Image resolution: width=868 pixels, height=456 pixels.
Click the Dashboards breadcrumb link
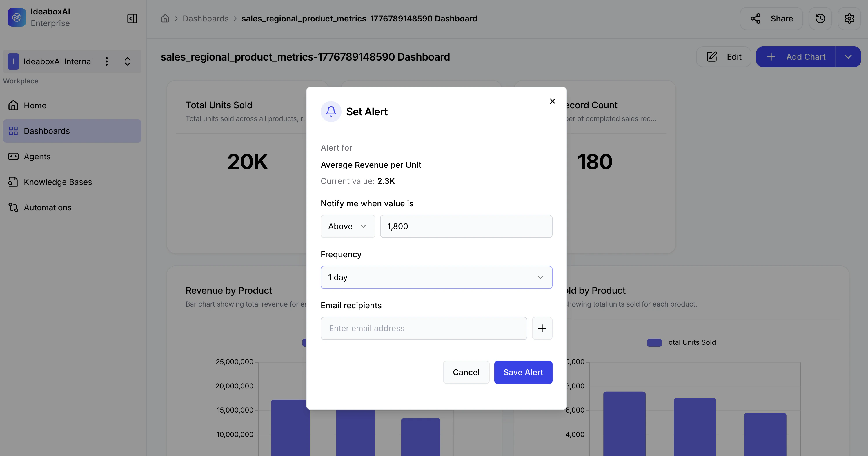[206, 19]
